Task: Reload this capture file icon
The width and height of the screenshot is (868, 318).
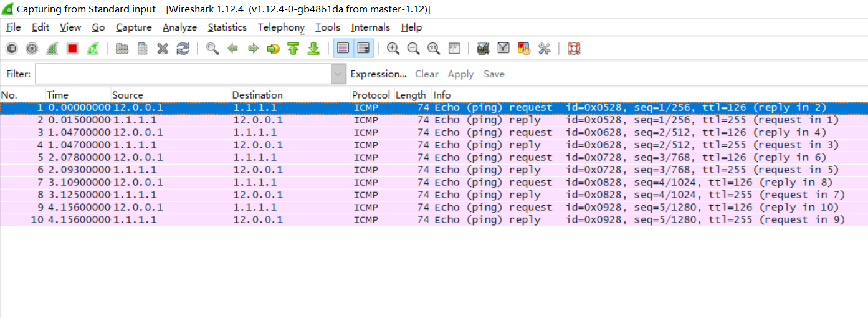Action: tap(183, 49)
